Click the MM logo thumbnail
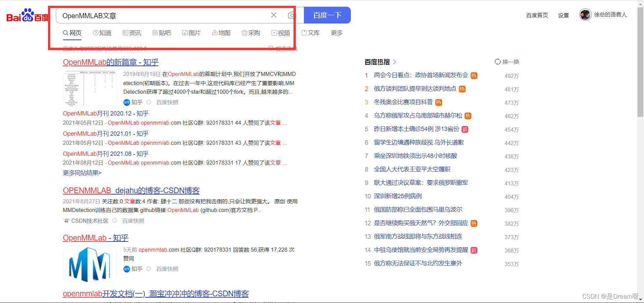 click(90, 264)
